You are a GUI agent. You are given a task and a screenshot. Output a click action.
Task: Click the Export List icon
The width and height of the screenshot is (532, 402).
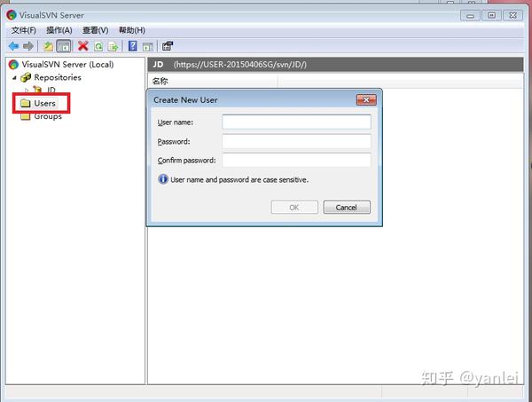pyautogui.click(x=113, y=46)
